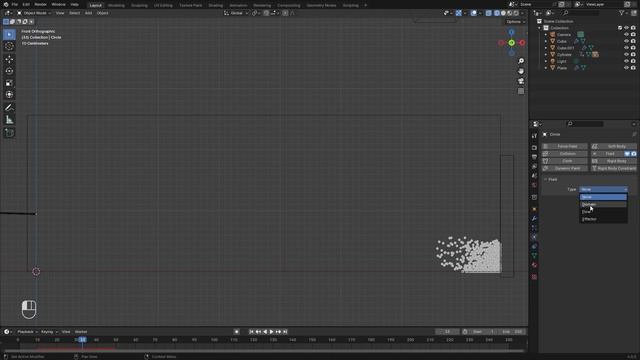The image size is (640, 360).
Task: Expand the Camera item in outliner
Action: tap(546, 35)
